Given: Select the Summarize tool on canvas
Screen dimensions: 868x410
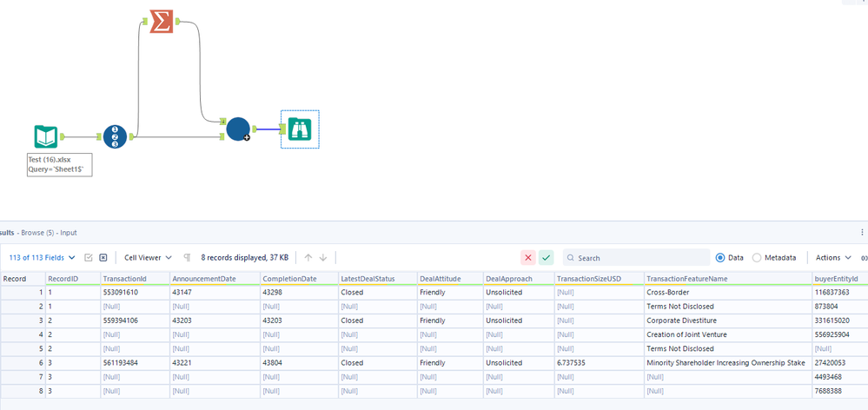Looking at the screenshot, I should [162, 21].
